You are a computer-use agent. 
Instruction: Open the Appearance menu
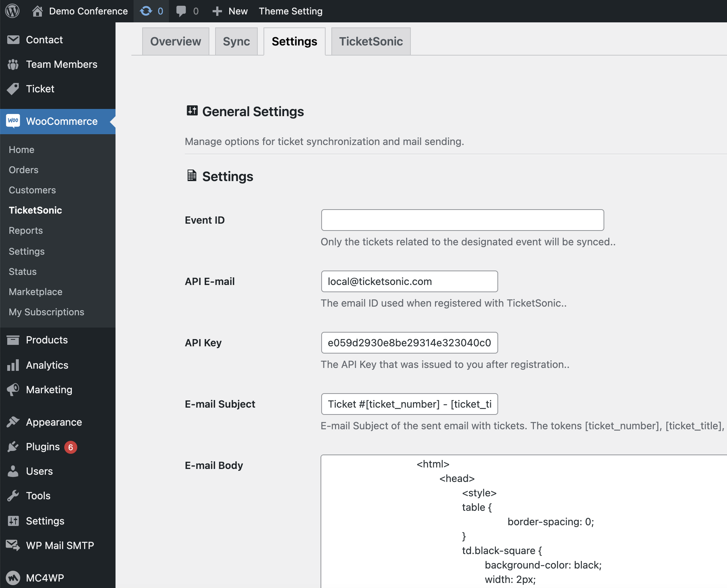click(x=54, y=422)
